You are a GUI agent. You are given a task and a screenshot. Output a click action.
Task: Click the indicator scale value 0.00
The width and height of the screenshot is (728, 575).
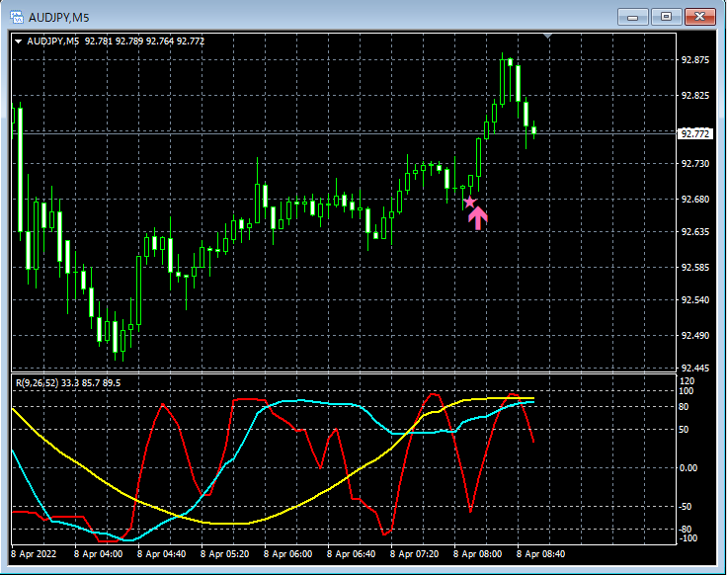click(x=688, y=467)
